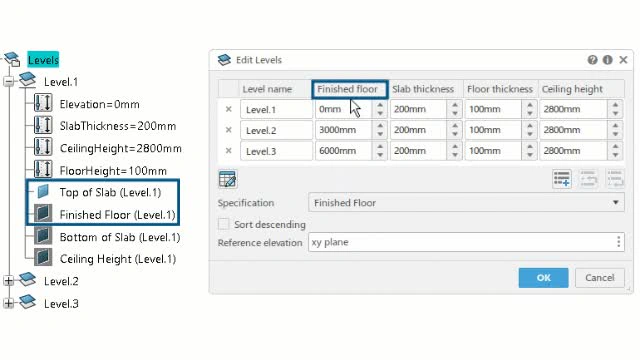Click the move level down icon
Viewport: 640px width, 360px height.
point(615,179)
